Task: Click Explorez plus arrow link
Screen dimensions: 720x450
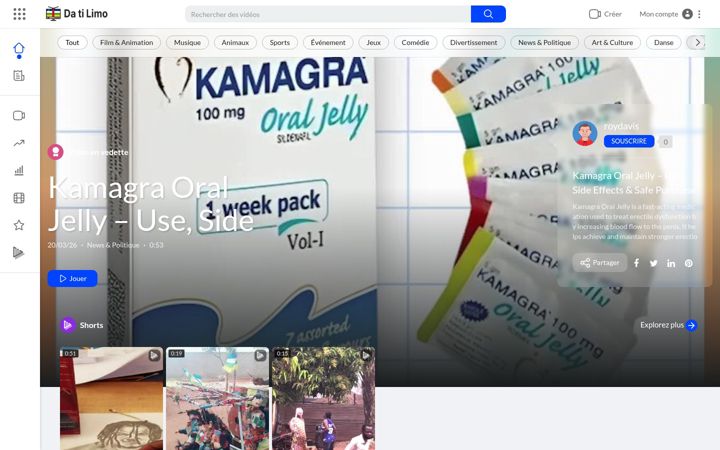Action: click(669, 325)
